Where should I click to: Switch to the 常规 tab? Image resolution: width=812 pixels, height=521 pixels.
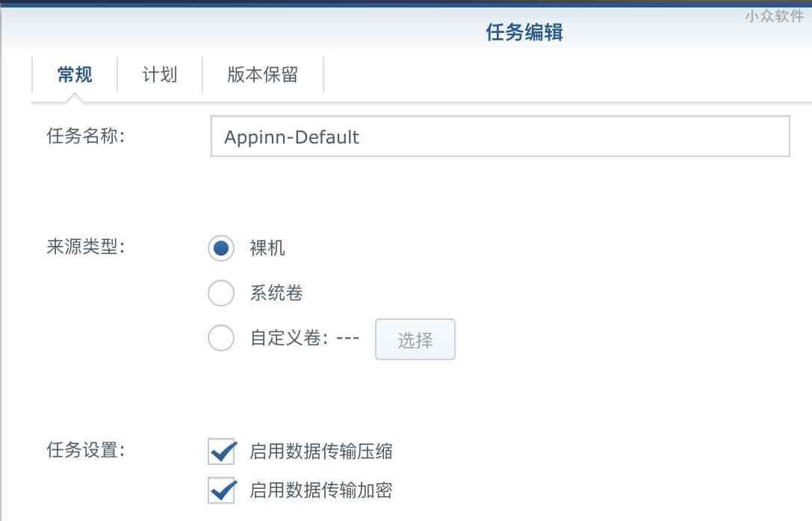[x=75, y=75]
